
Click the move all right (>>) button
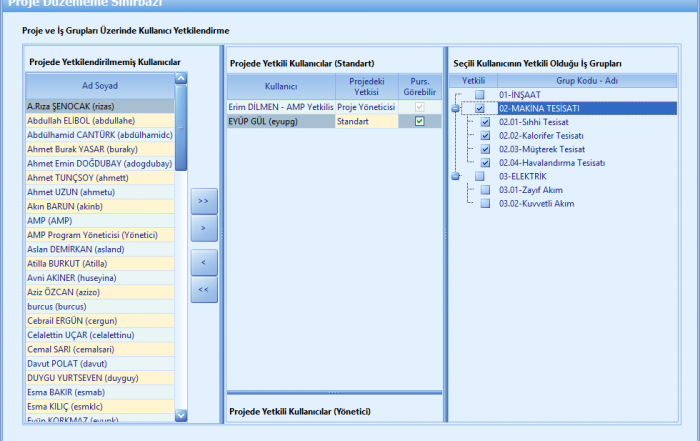coord(204,201)
